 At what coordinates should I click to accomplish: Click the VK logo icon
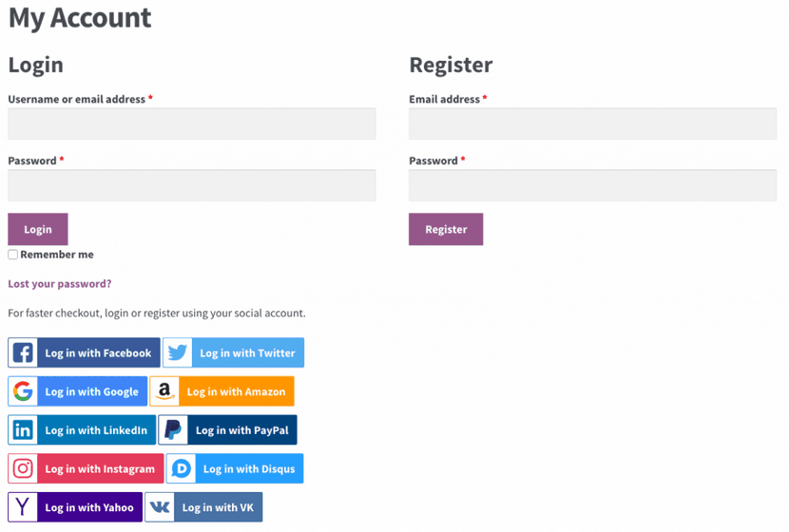[160, 507]
